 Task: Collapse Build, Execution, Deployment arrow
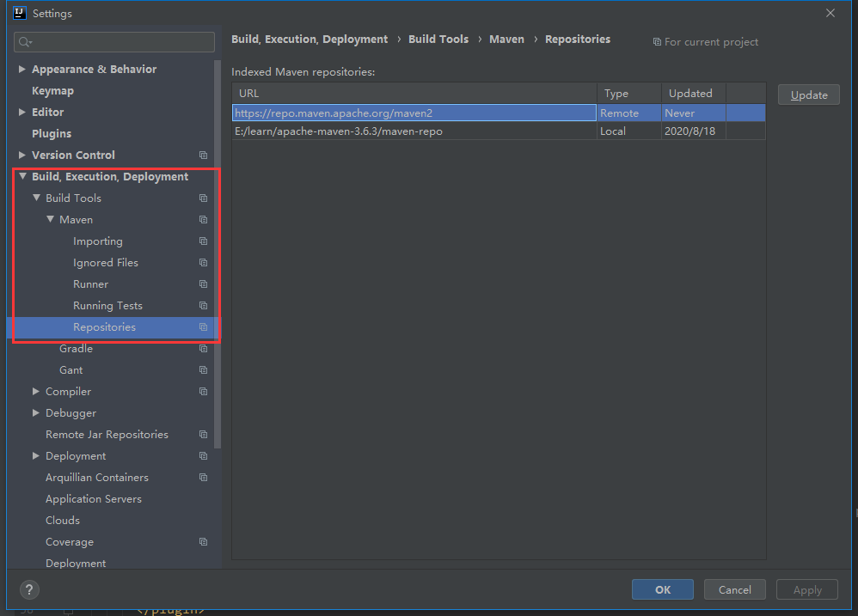[22, 176]
